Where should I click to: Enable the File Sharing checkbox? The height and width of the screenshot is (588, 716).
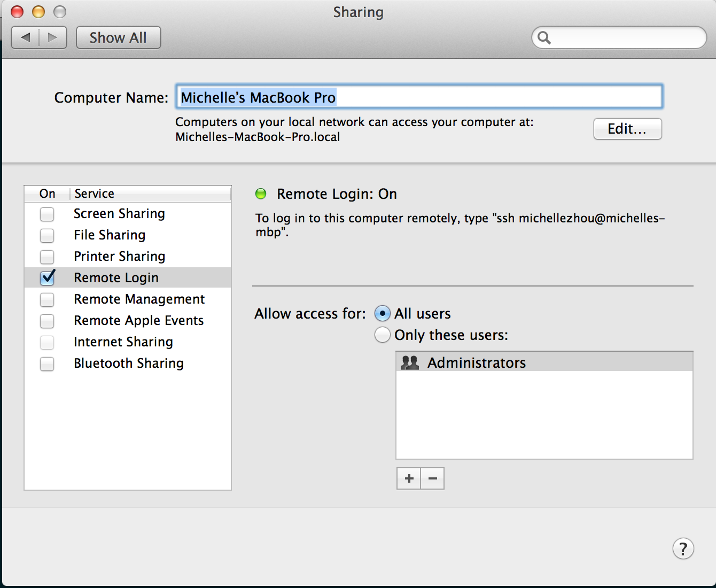(x=47, y=235)
